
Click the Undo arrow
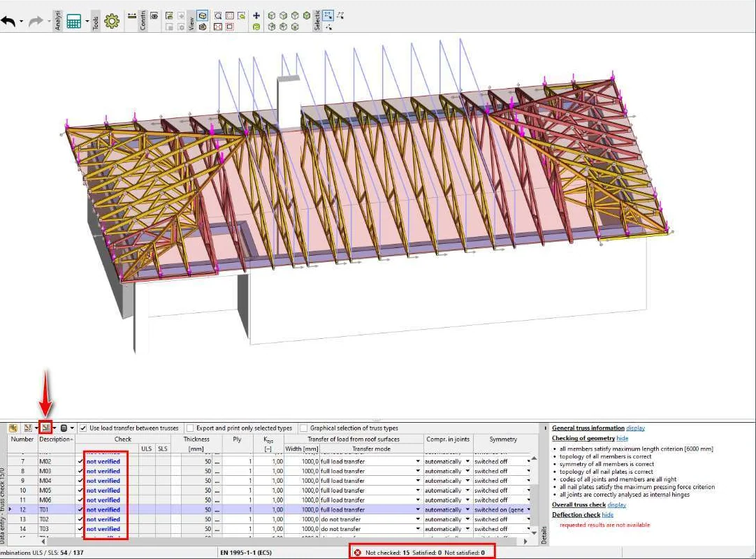point(8,21)
